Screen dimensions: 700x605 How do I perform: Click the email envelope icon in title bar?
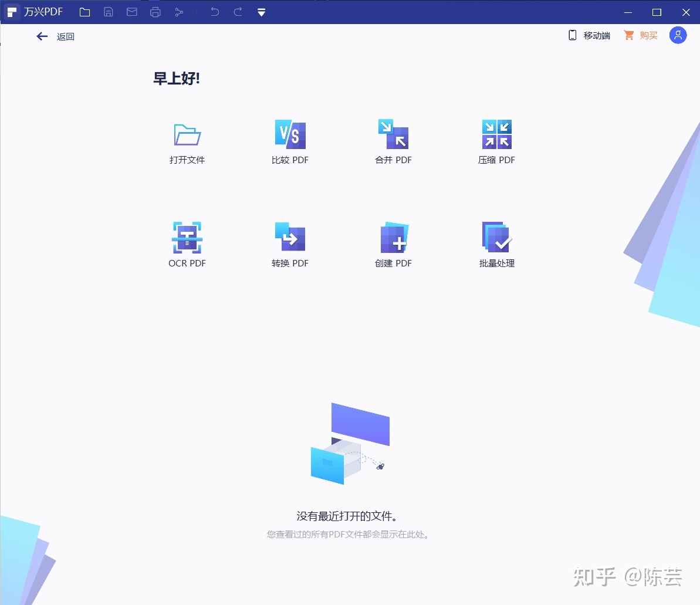[131, 12]
